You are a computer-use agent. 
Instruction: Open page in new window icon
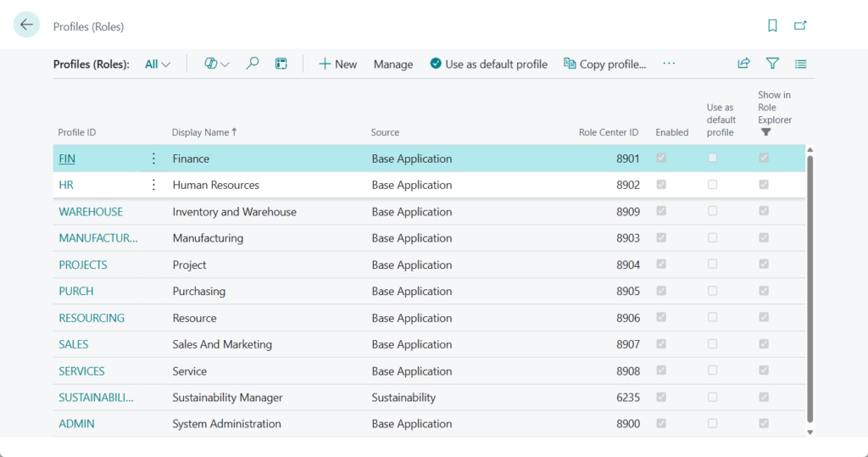click(x=800, y=25)
